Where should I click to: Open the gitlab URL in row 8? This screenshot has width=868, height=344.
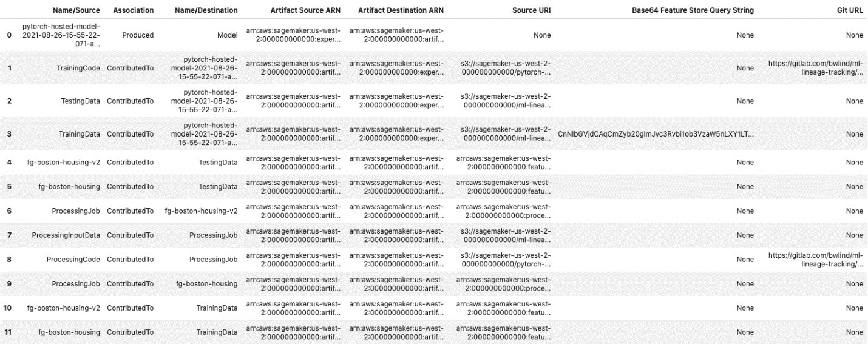pos(816,260)
